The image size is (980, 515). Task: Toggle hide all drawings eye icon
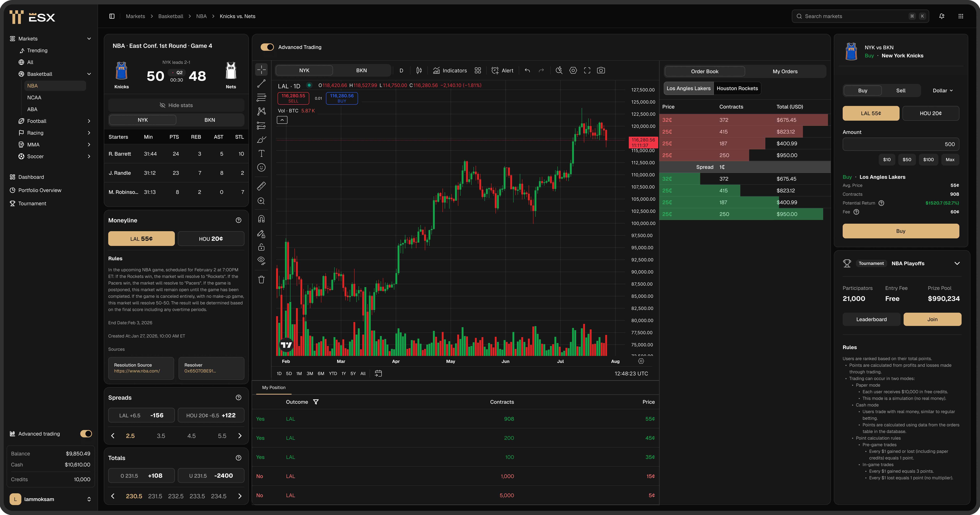pos(261,261)
